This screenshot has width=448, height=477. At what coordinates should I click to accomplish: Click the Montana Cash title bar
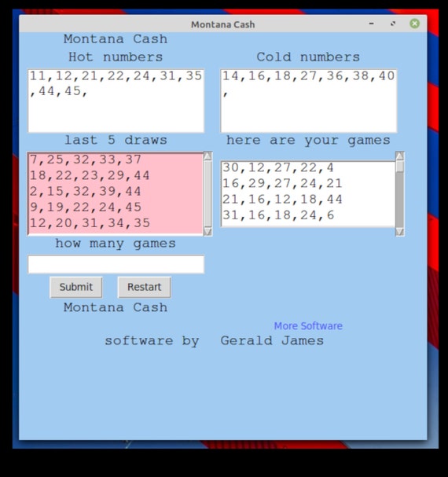pyautogui.click(x=222, y=24)
